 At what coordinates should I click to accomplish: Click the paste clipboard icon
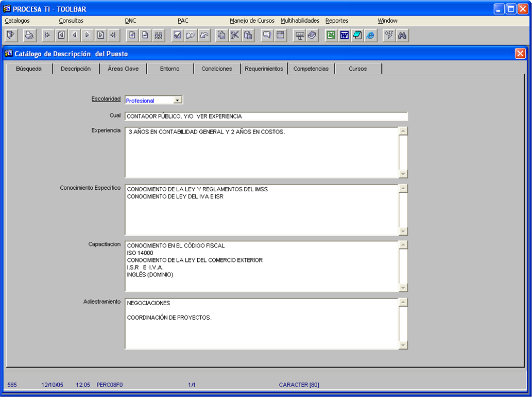point(248,35)
